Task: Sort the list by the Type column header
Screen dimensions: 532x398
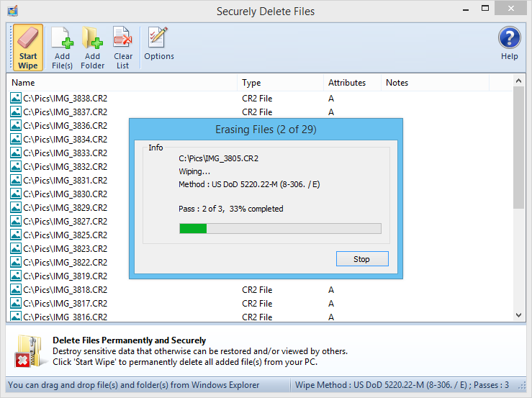Action: pos(280,83)
